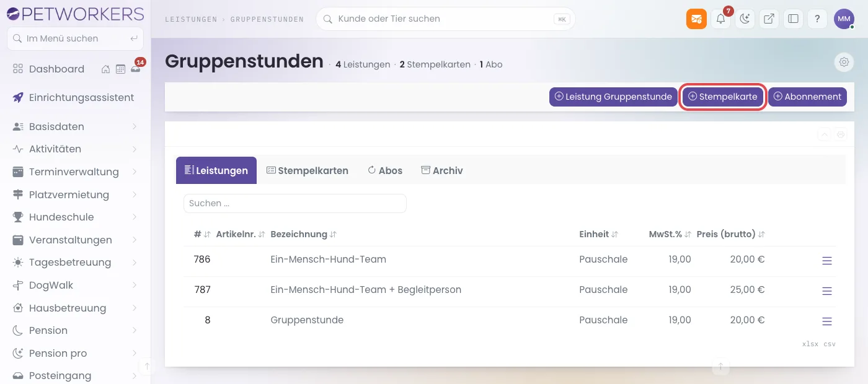Click the DogWalk signpost icon

click(18, 285)
